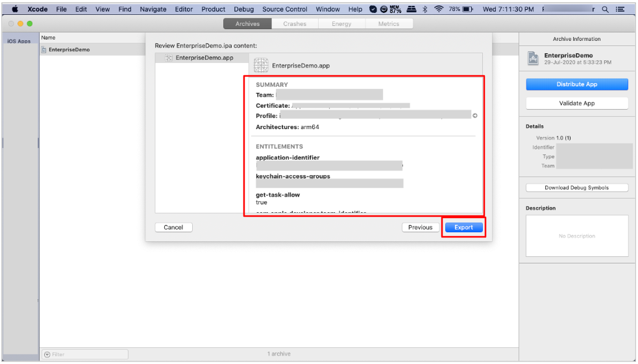Screen dimensions: 638x364
Task: Click the filter icon in the Filter field
Action: (47, 355)
